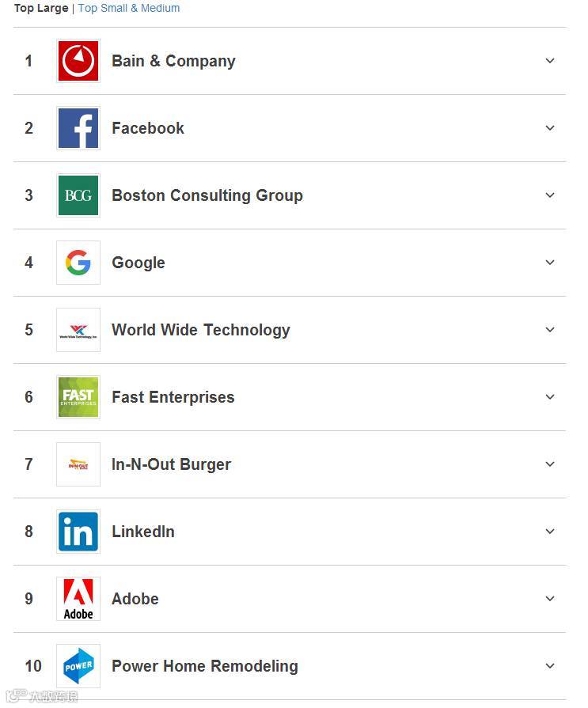Click the Power Home Remodeling name
Viewport: 588px width, 708px height.
click(204, 666)
